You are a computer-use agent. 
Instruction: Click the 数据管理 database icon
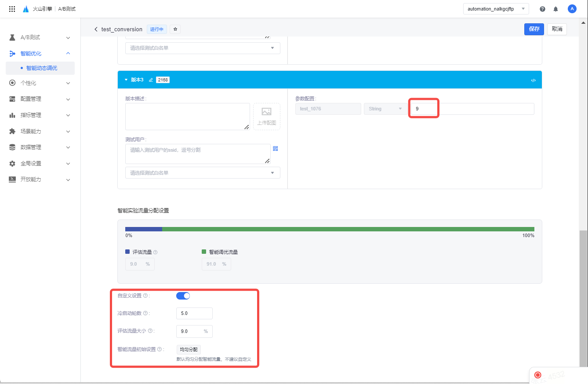click(x=12, y=147)
